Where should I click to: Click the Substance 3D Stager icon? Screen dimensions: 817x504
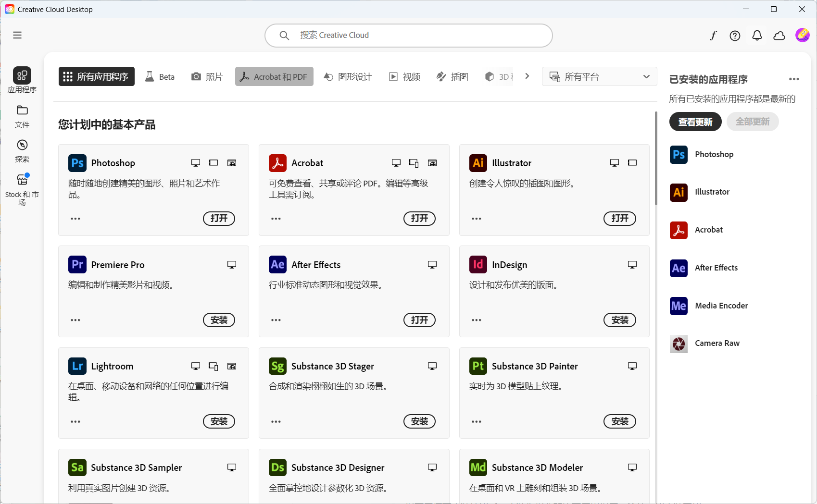pos(278,366)
